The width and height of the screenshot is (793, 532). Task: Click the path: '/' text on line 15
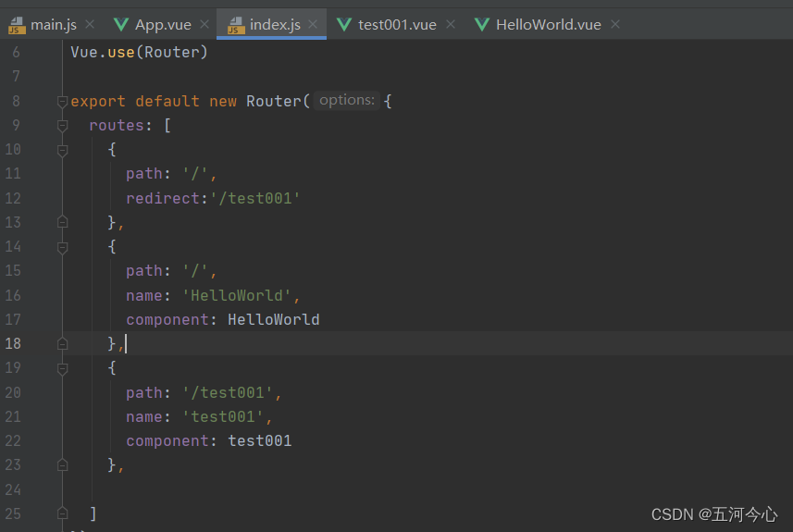[x=171, y=271]
